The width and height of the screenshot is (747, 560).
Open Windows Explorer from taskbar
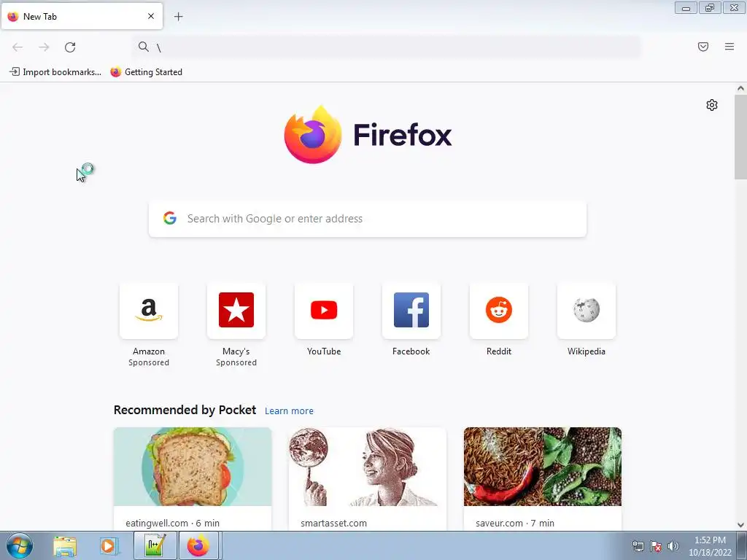(x=64, y=546)
